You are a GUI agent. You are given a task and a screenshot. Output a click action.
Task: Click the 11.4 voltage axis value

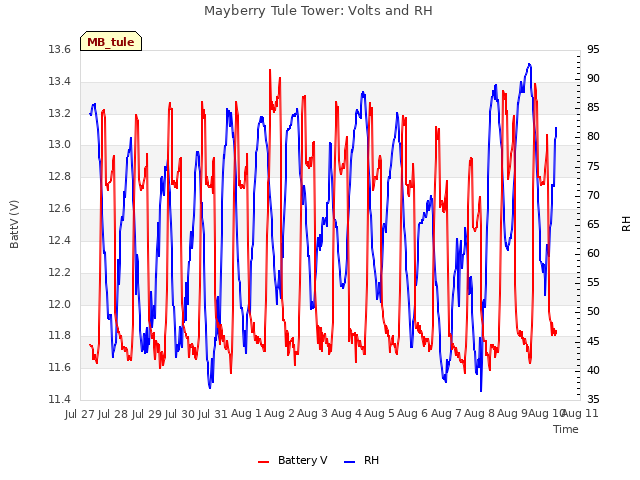pos(60,399)
